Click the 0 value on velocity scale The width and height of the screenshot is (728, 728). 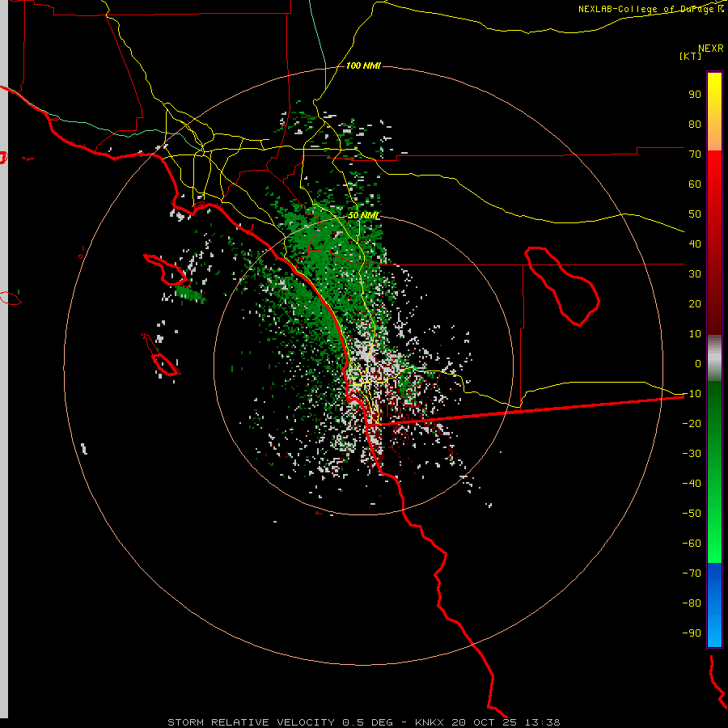698,363
